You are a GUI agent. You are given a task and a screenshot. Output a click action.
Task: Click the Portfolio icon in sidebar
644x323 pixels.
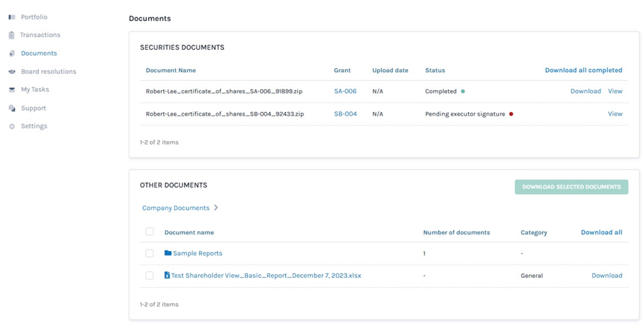click(x=12, y=17)
